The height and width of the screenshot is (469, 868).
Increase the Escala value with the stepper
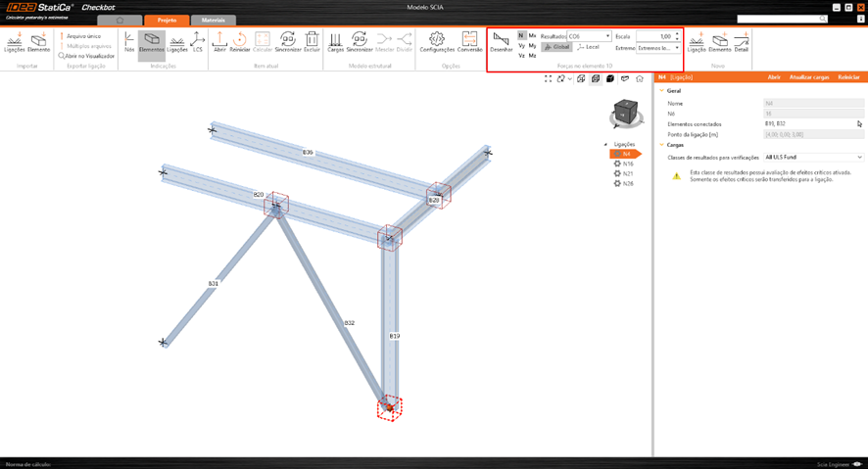[677, 34]
